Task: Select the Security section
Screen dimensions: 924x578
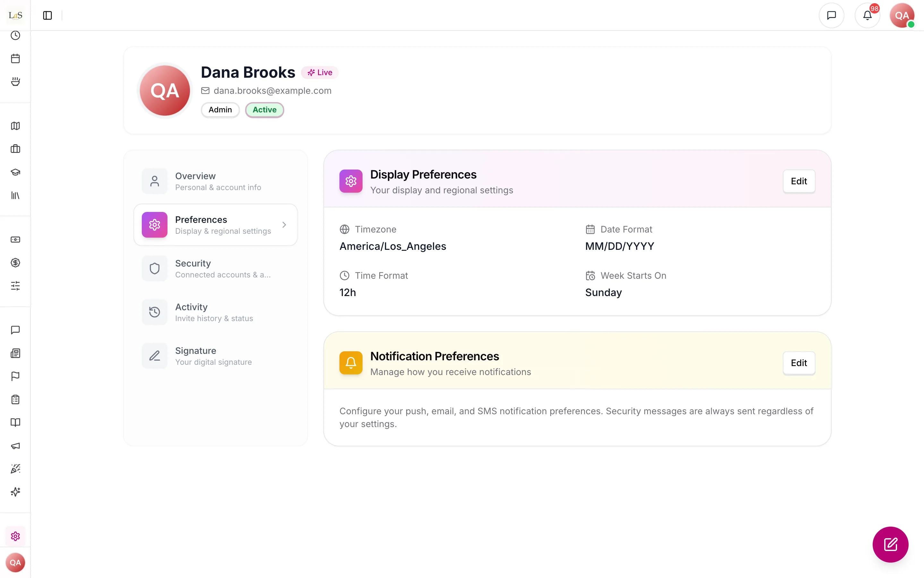Action: pyautogui.click(x=215, y=268)
